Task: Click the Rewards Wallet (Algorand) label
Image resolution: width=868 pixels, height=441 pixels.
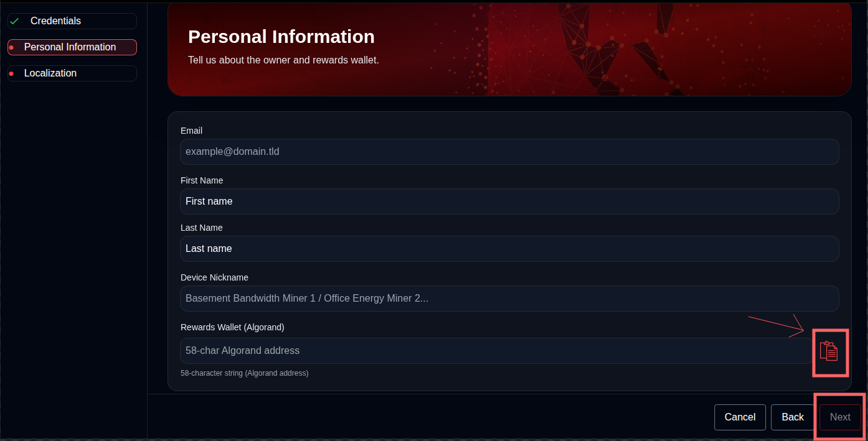Action: click(x=232, y=327)
